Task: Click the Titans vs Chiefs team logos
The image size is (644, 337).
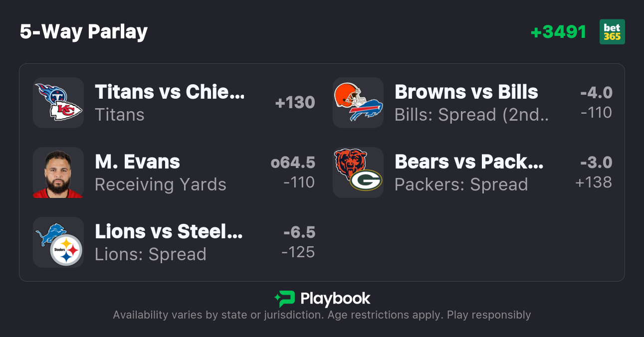Action: [x=58, y=103]
